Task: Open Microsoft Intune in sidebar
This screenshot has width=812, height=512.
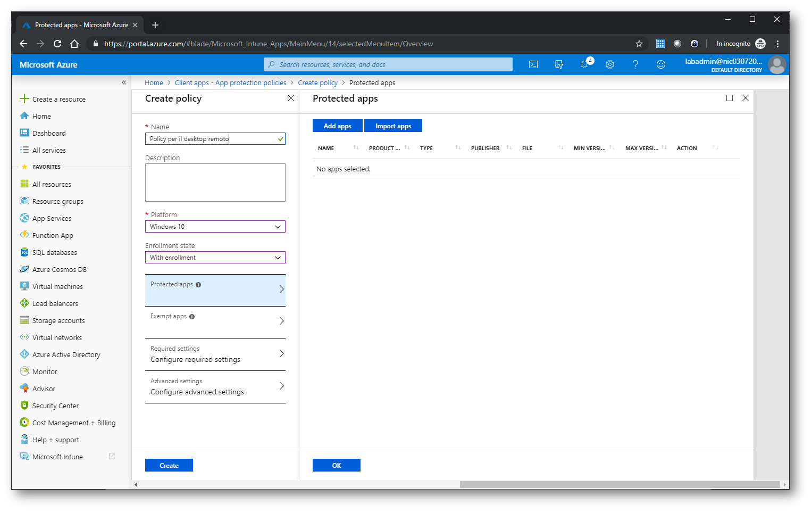Action: coord(57,457)
